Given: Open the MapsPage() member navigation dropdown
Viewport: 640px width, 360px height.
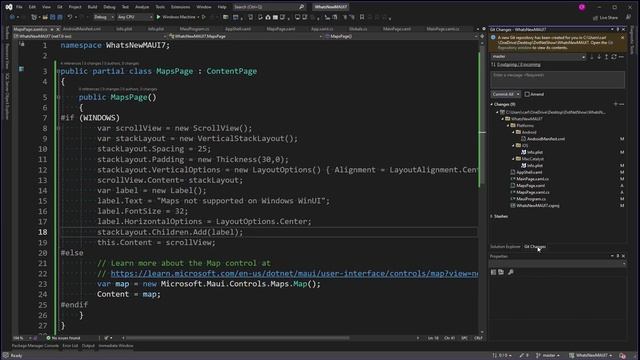Looking at the screenshot, I should click(401, 36).
